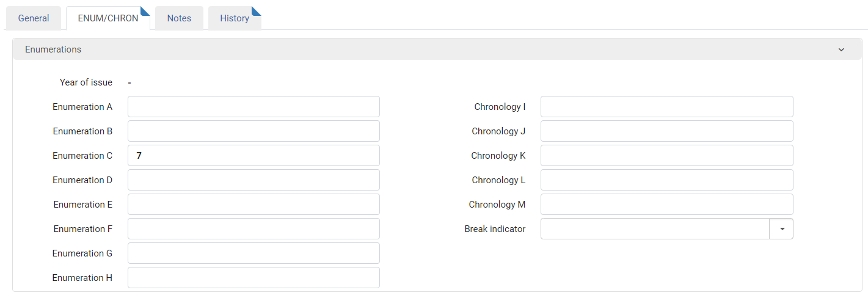868x298 pixels.
Task: Focus the Enumeration D input field
Action: [253, 180]
